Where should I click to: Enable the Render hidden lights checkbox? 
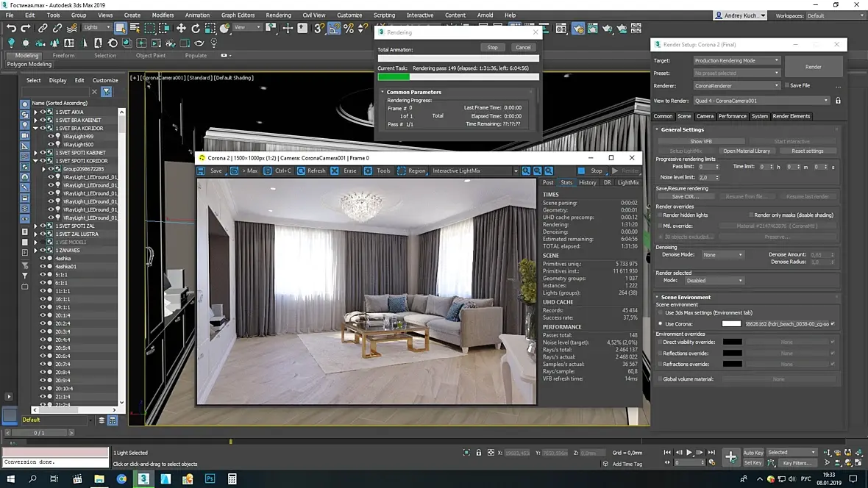coord(659,215)
